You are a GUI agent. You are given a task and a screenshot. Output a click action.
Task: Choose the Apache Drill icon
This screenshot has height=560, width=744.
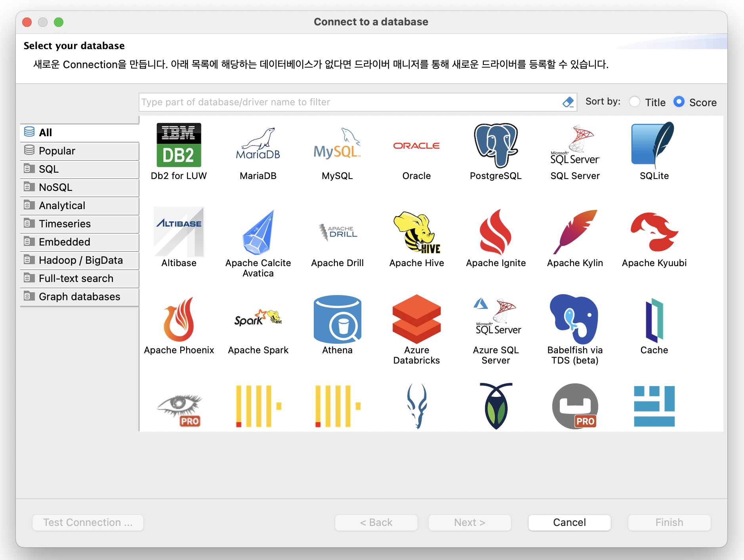tap(337, 232)
